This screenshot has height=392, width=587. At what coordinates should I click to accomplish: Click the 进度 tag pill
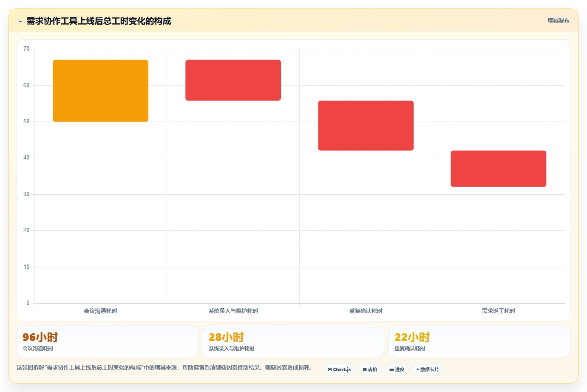pyautogui.click(x=397, y=369)
